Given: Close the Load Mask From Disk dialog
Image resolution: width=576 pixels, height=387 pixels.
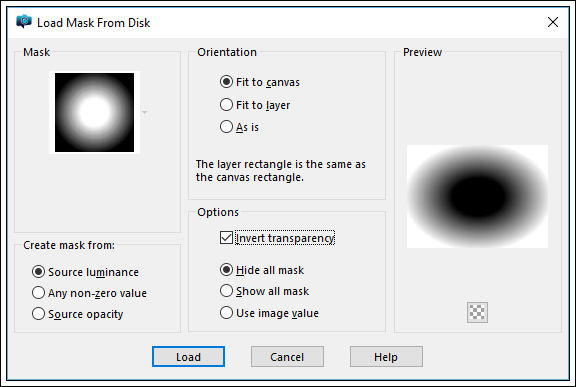Looking at the screenshot, I should (x=553, y=22).
